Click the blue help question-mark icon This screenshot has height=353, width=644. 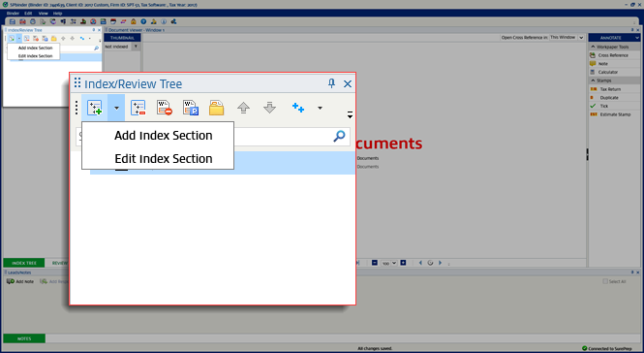143,21
